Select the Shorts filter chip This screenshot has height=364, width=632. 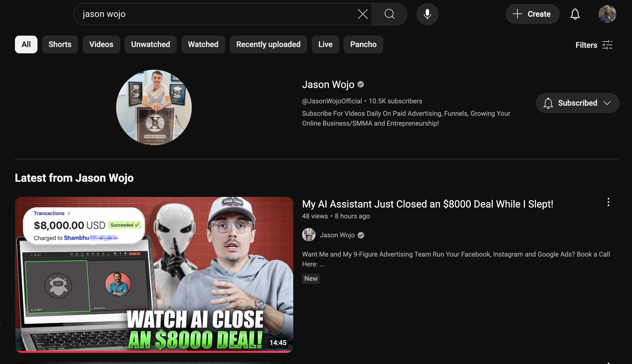pyautogui.click(x=60, y=44)
